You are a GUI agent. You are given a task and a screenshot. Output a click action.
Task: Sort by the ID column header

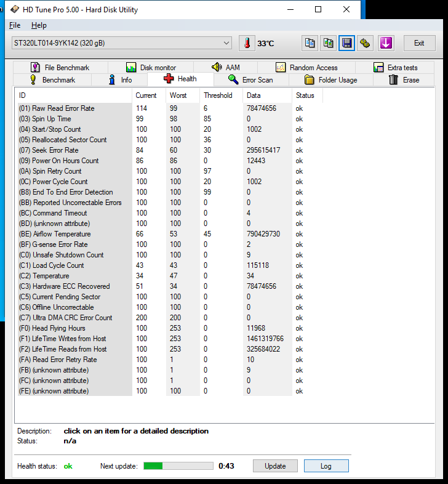click(73, 95)
